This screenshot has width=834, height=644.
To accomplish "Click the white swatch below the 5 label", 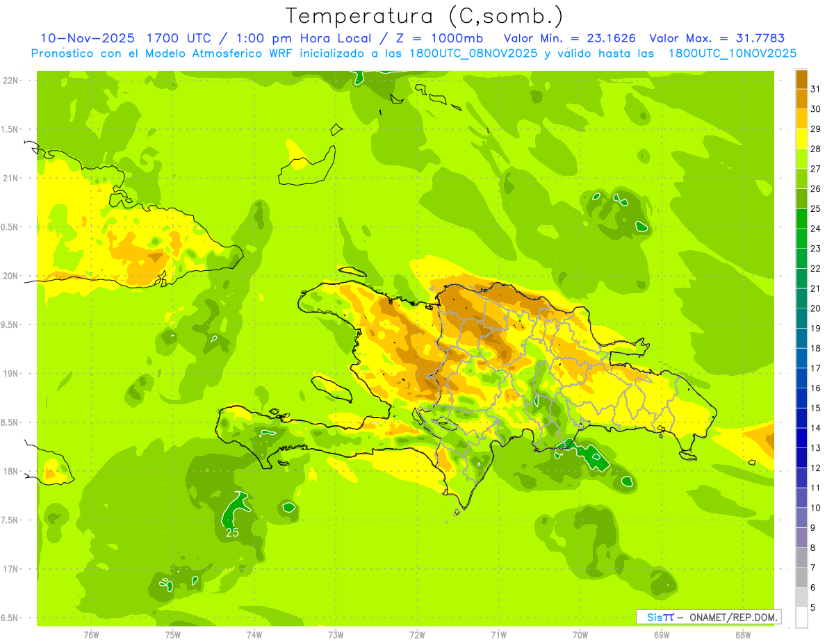I will pyautogui.click(x=801, y=618).
